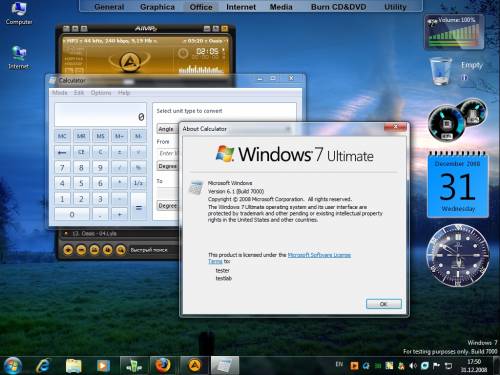Open the To unit Degree dropdown
The image size is (500, 375).
pyautogui.click(x=168, y=206)
